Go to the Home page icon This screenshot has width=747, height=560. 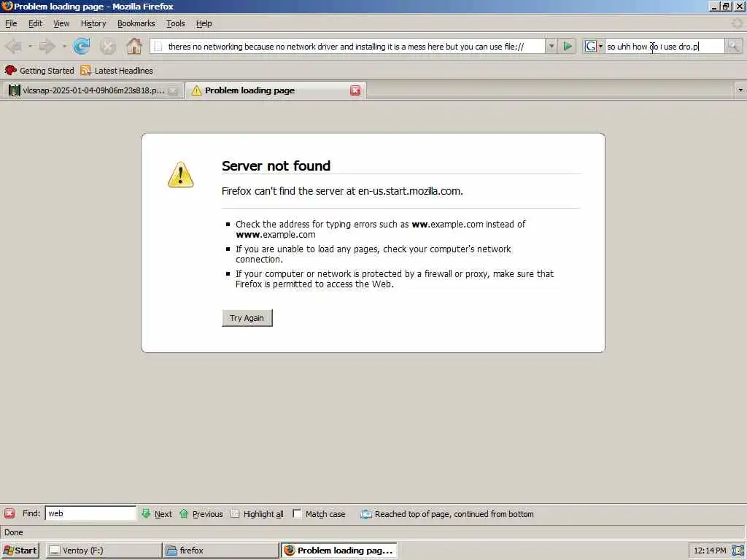134,46
